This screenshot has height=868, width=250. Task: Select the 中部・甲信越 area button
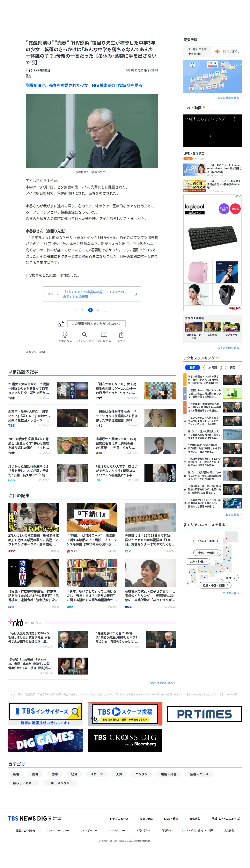(x=208, y=553)
